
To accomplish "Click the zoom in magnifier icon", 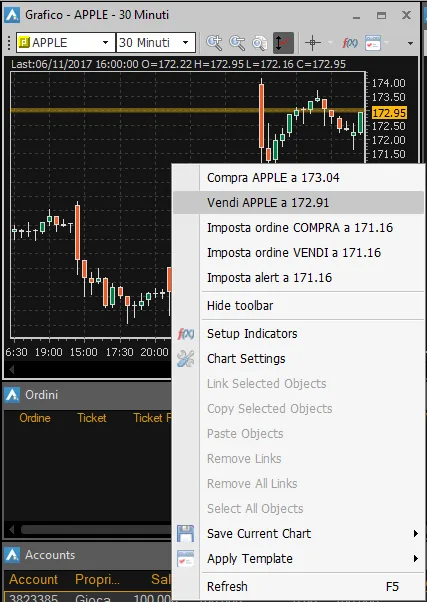I will point(214,43).
